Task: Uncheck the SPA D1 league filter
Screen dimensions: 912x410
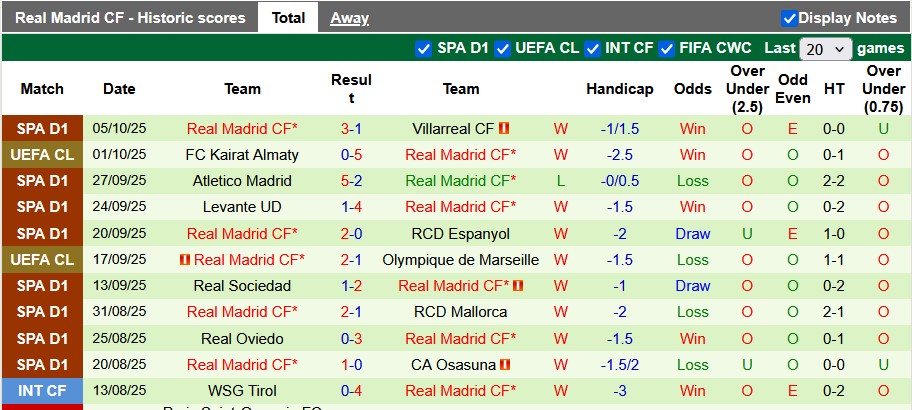Action: pyautogui.click(x=423, y=48)
